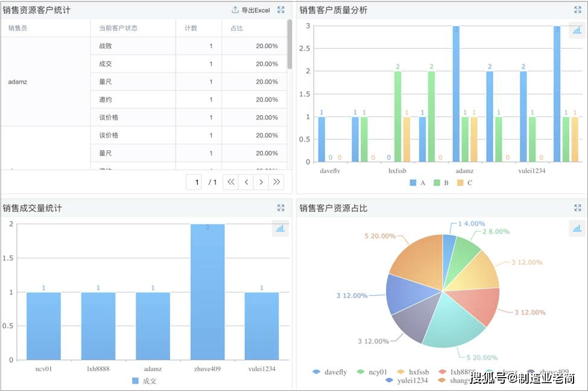Go to next page of the table

pos(261,182)
